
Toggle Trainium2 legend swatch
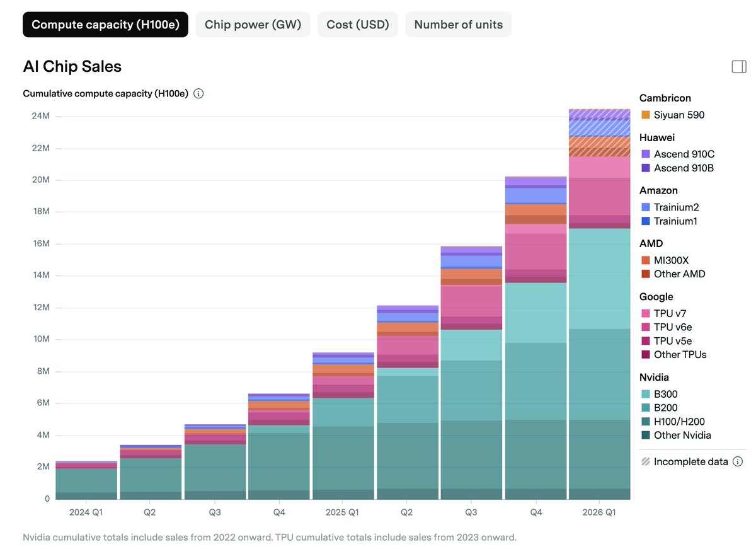click(x=645, y=207)
